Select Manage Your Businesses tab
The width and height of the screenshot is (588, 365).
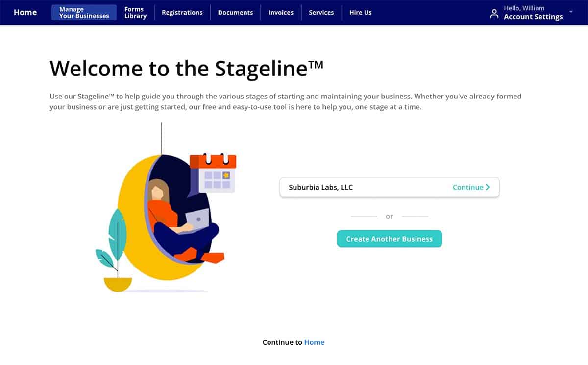pyautogui.click(x=84, y=12)
